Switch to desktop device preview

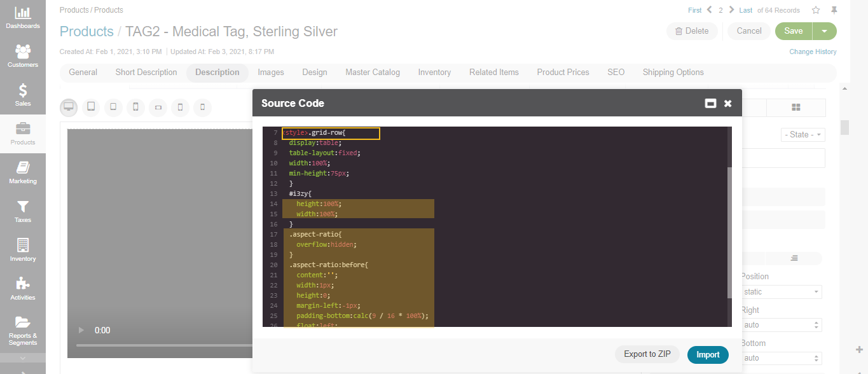coord(69,107)
